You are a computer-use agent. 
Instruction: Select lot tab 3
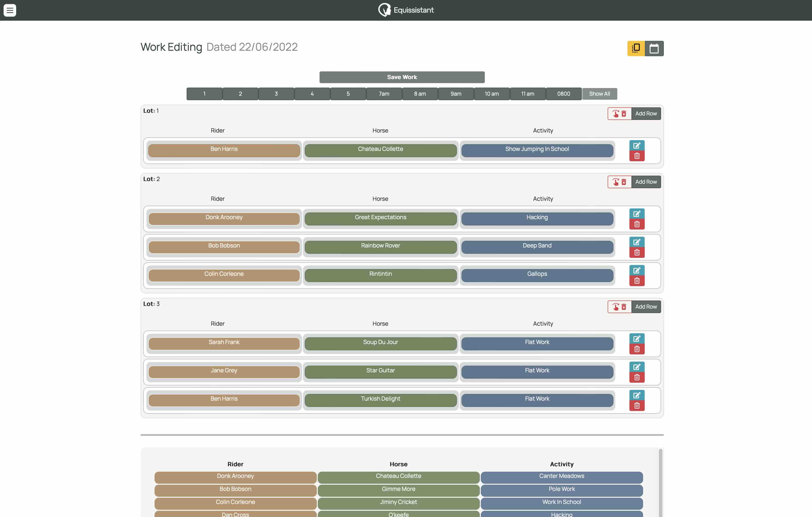[276, 94]
